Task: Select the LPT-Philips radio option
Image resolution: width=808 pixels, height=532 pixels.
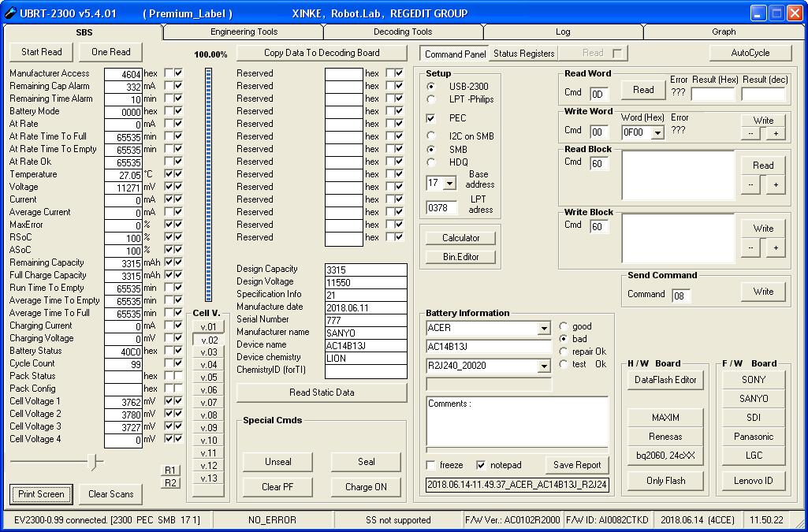Action: [431, 99]
